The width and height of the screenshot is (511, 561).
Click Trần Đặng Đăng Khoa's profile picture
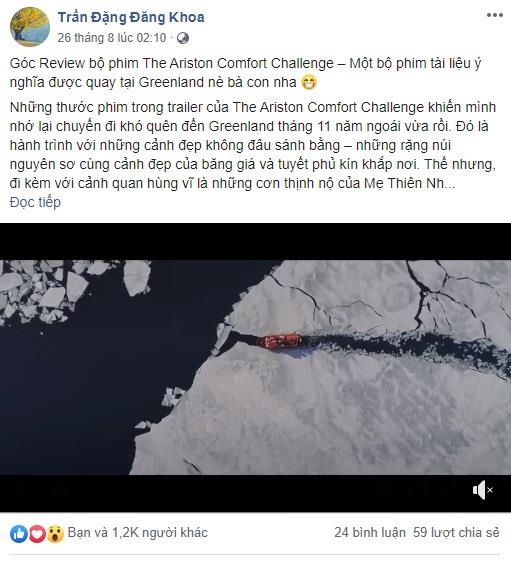click(30, 27)
